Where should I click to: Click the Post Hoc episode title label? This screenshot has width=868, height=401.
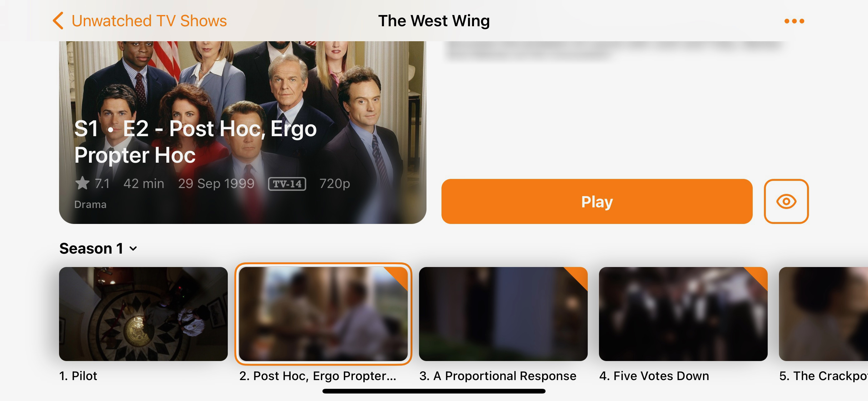click(x=318, y=376)
